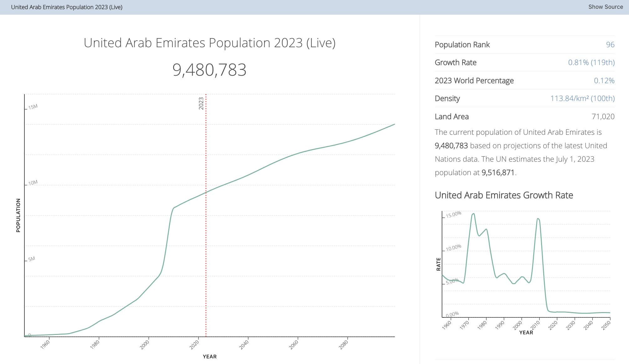Click the Population Rank value 96
This screenshot has height=364, width=629.
(610, 45)
